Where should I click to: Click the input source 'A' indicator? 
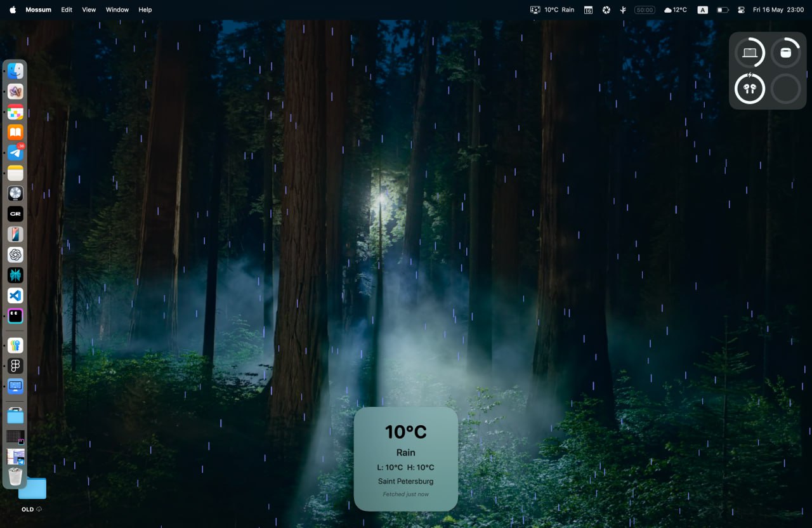[702, 10]
